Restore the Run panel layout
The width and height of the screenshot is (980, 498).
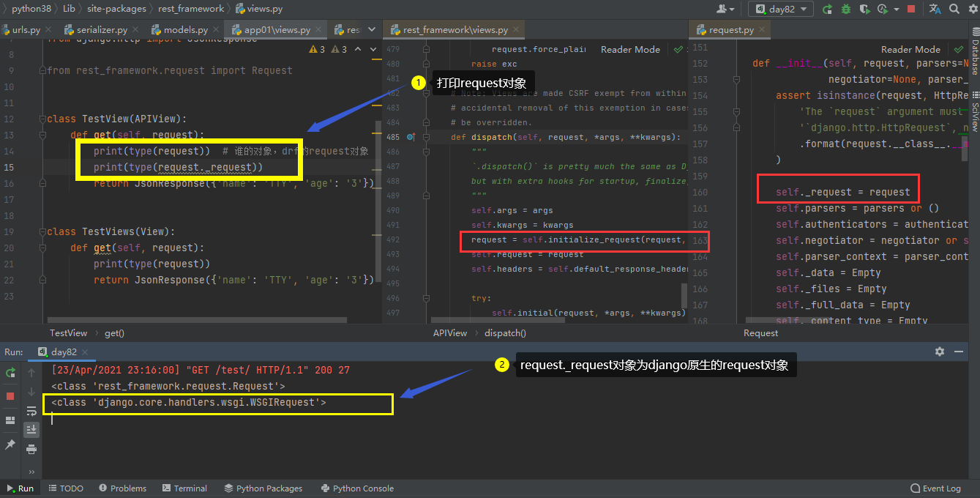[10, 420]
